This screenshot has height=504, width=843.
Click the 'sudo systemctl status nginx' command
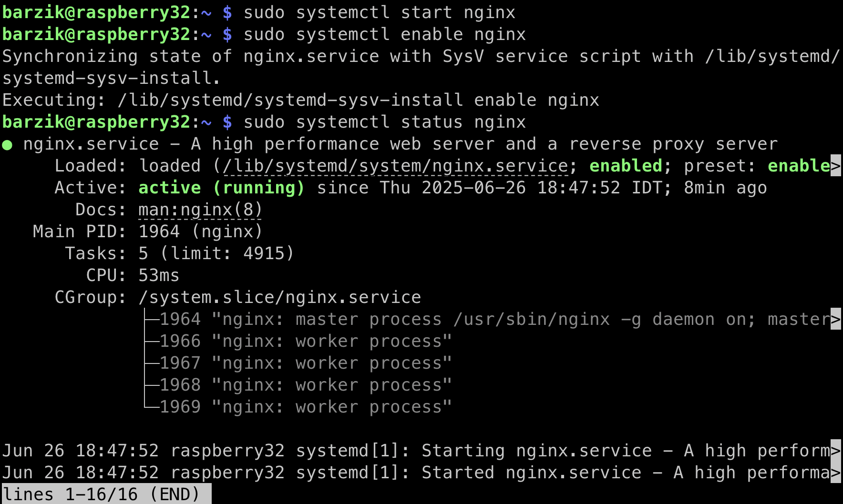[385, 122]
